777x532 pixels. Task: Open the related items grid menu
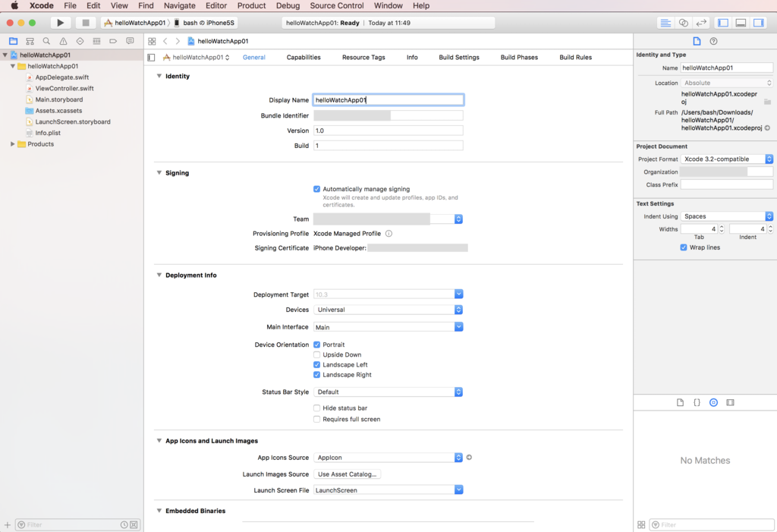point(152,41)
